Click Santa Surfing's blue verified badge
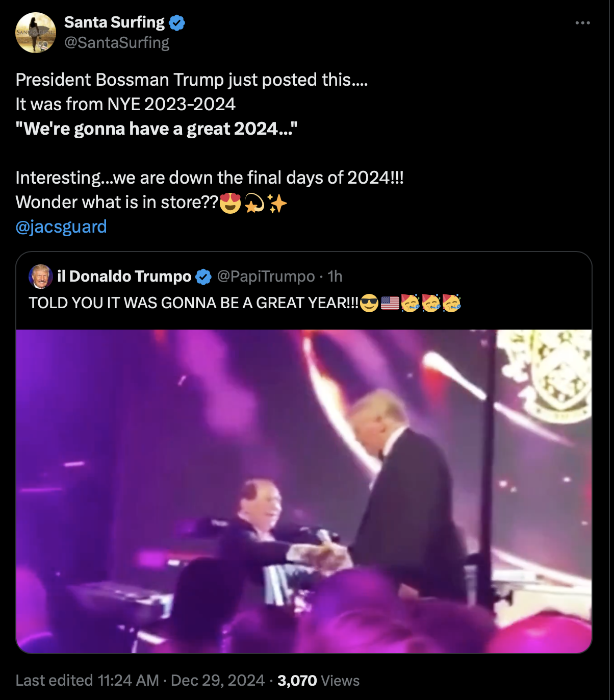Screen dimensions: 614x700 [x=177, y=22]
